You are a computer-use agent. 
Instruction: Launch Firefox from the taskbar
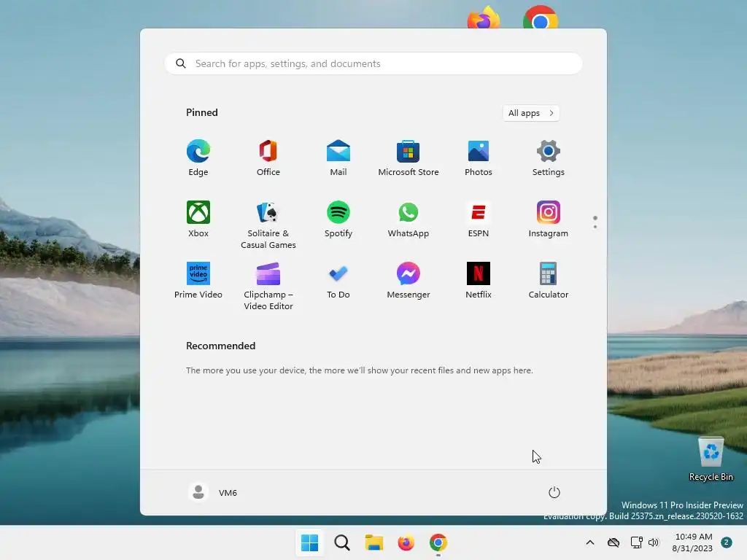[406, 542]
